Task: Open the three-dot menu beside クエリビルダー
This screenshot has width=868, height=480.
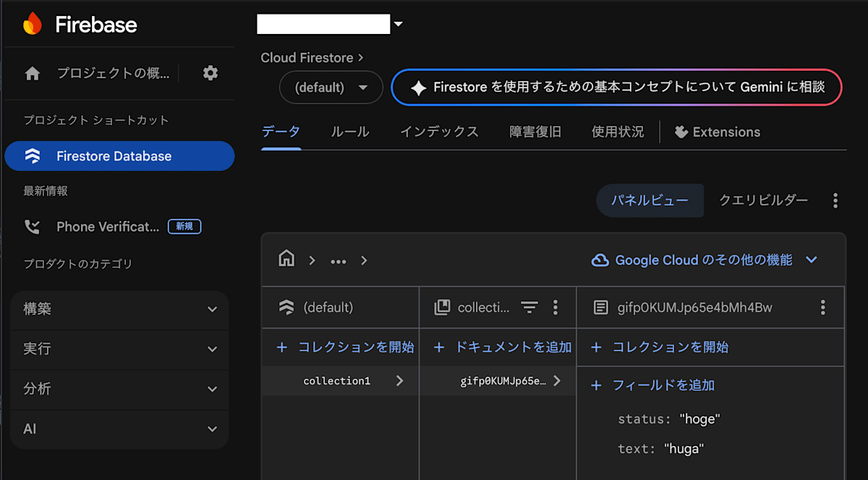Action: [x=835, y=201]
